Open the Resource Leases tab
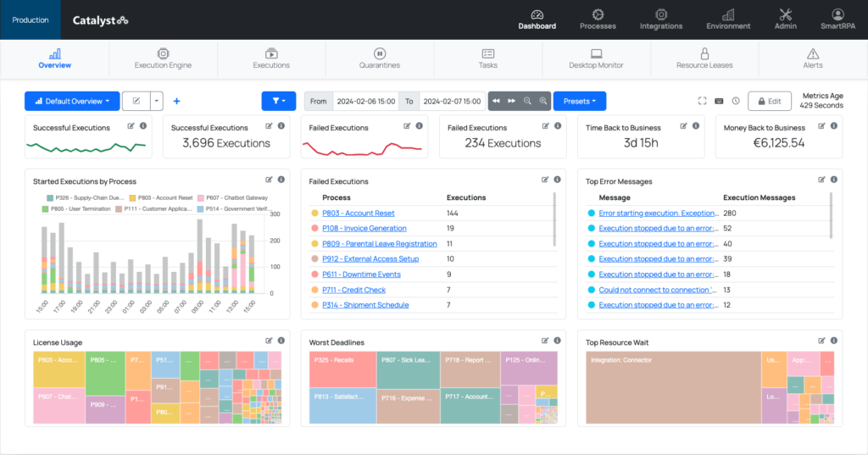Image resolution: width=868 pixels, height=455 pixels. click(704, 58)
